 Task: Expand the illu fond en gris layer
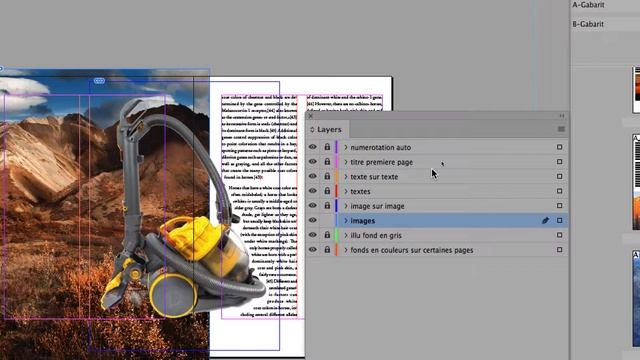pos(346,236)
